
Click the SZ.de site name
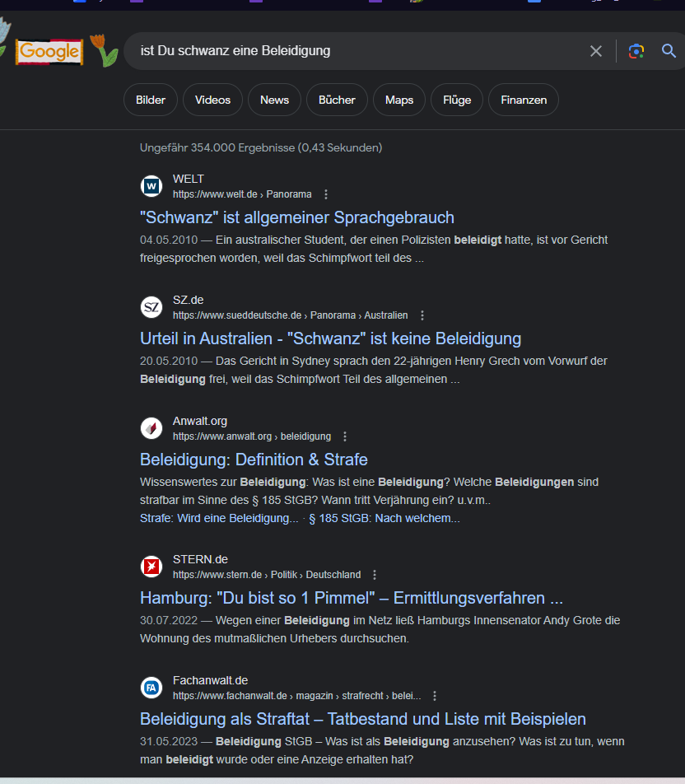[x=188, y=300]
